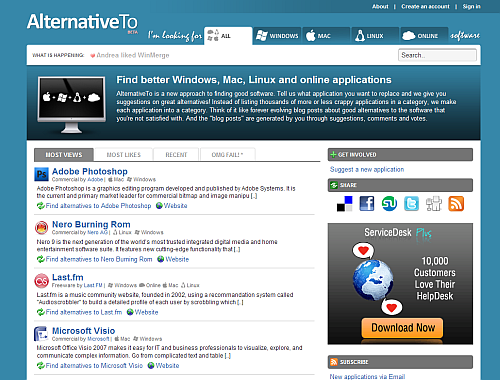Switch to Most Views tab

[64, 155]
